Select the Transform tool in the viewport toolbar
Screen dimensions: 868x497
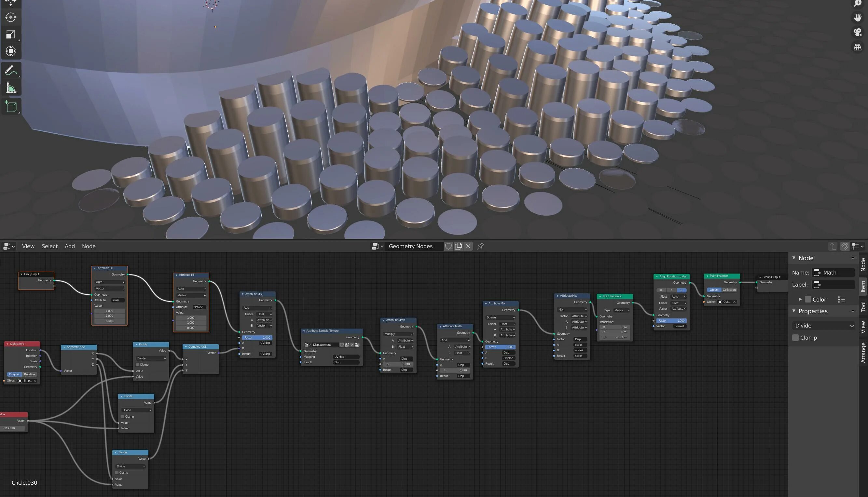coord(10,51)
